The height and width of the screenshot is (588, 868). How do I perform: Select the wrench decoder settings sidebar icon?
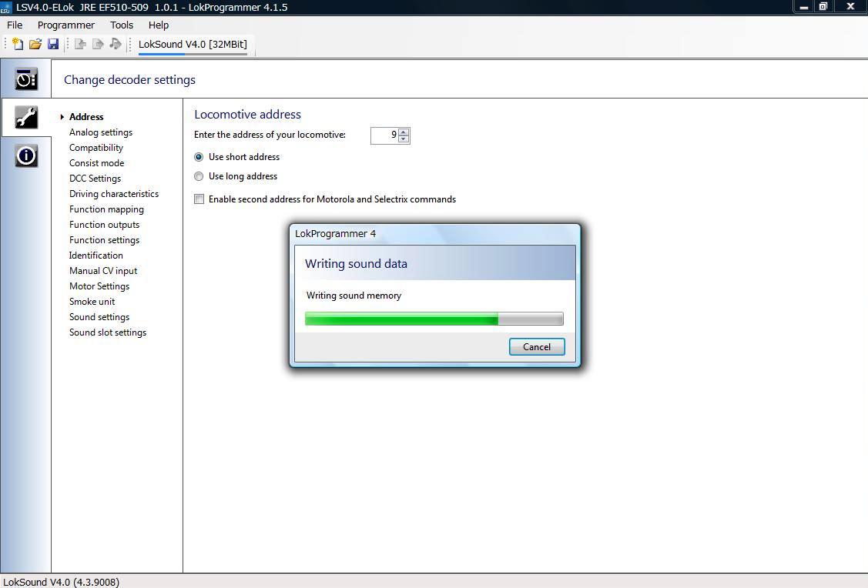tap(26, 117)
